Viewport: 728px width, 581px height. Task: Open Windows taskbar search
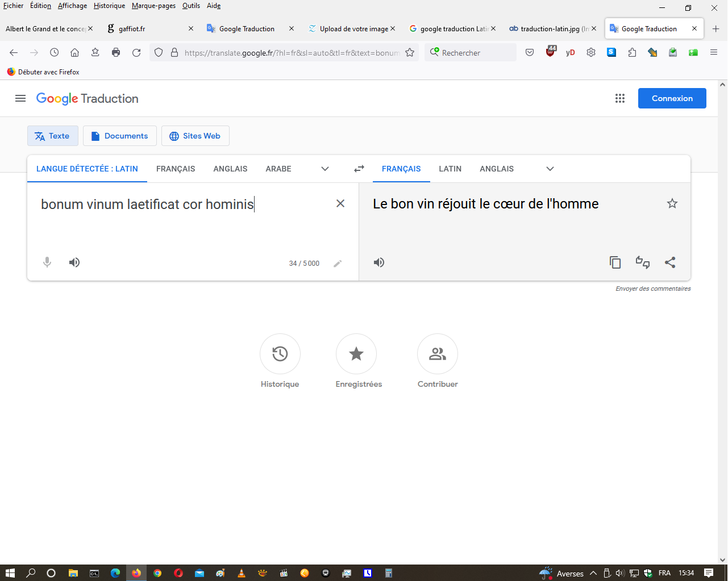click(31, 573)
